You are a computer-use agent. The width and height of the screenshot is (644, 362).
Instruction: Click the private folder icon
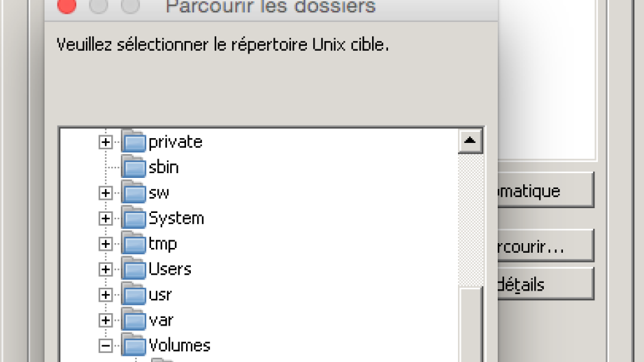134,142
